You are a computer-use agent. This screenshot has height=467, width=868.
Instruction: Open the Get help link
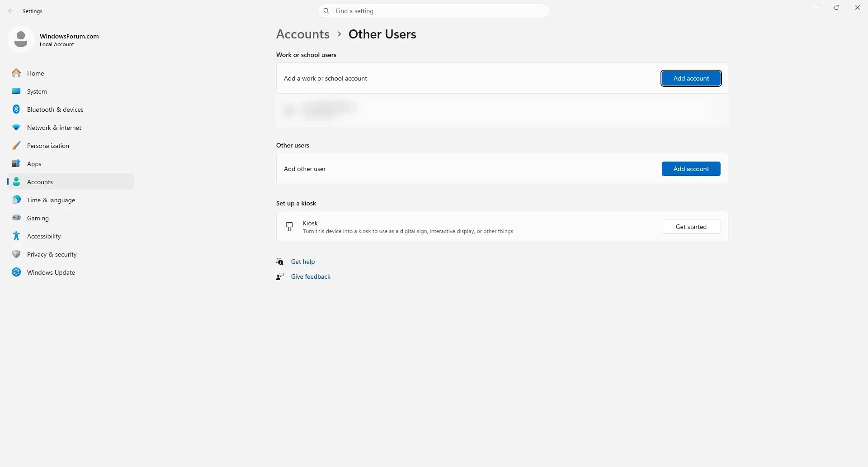pyautogui.click(x=303, y=262)
